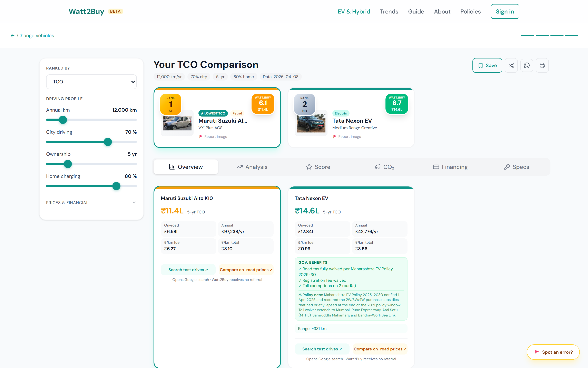Click the Maruti Suzuki Alto thumbnail image
Image resolution: width=588 pixels, height=368 pixels.
[x=177, y=123]
